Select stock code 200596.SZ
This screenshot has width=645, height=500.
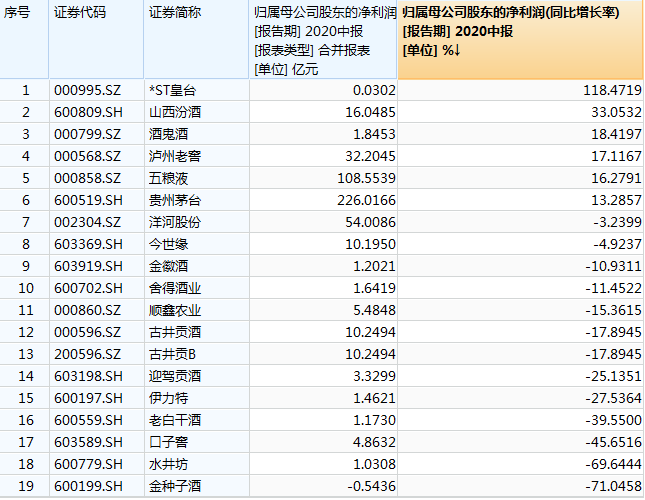87,354
